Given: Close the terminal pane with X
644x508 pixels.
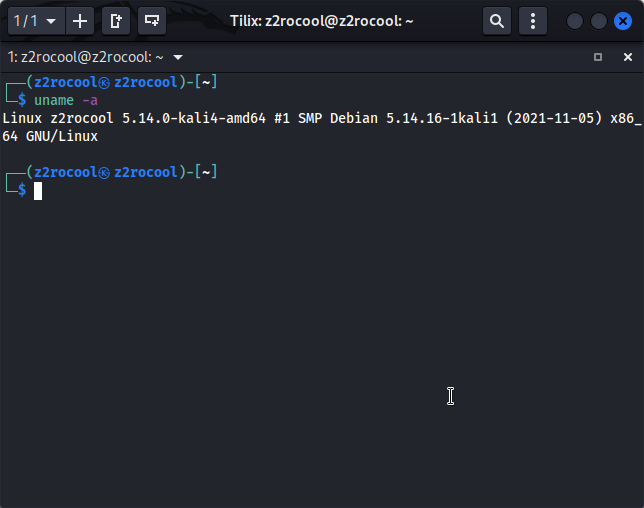Looking at the screenshot, I should [628, 57].
